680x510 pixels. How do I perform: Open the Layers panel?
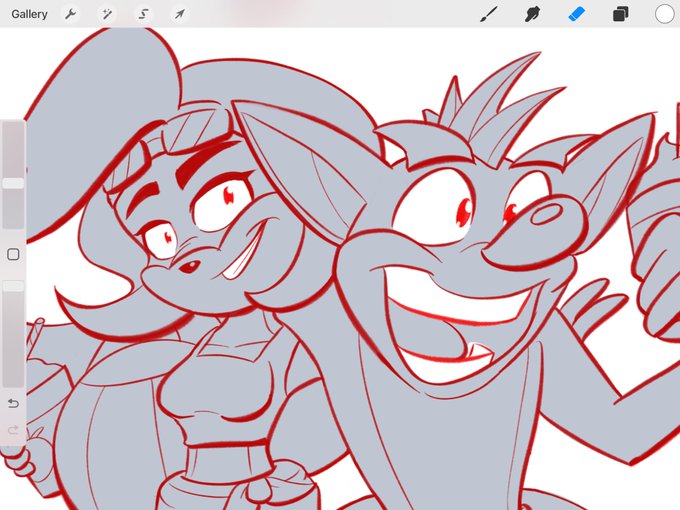620,14
